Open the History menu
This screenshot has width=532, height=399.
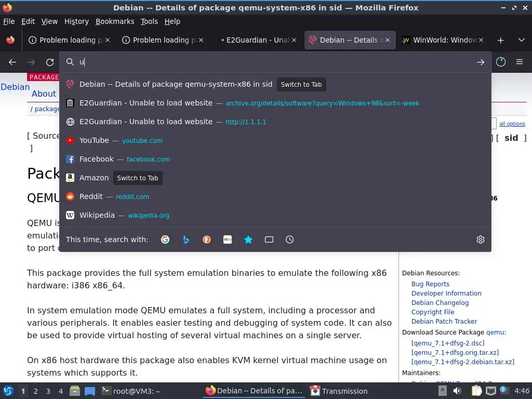coord(77,21)
